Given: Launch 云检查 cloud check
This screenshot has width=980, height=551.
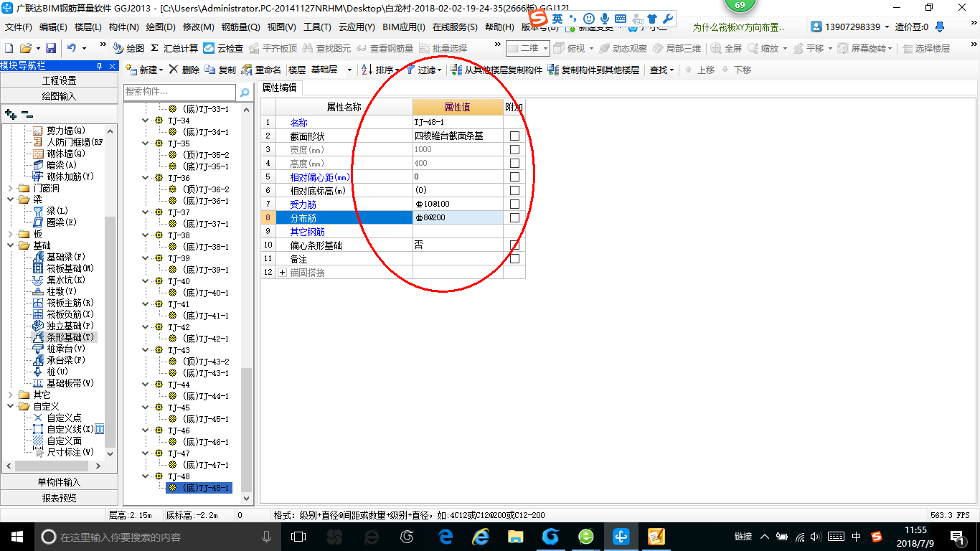Looking at the screenshot, I should coord(223,48).
